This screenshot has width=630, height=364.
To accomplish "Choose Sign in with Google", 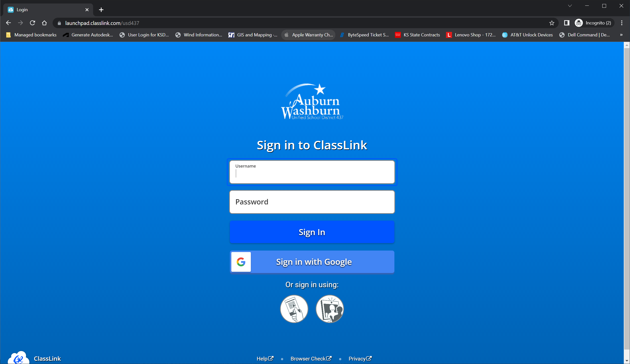I will pyautogui.click(x=313, y=262).
